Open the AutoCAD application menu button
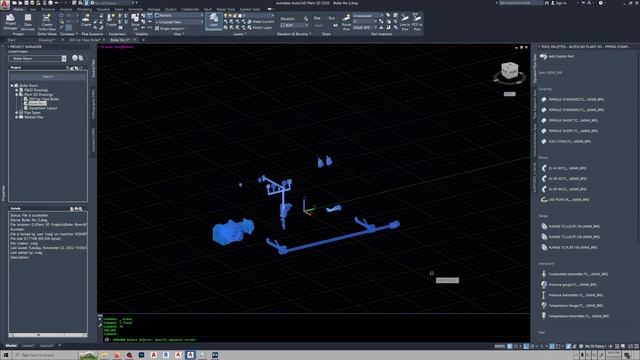This screenshot has width=640, height=360. tap(5, 5)
